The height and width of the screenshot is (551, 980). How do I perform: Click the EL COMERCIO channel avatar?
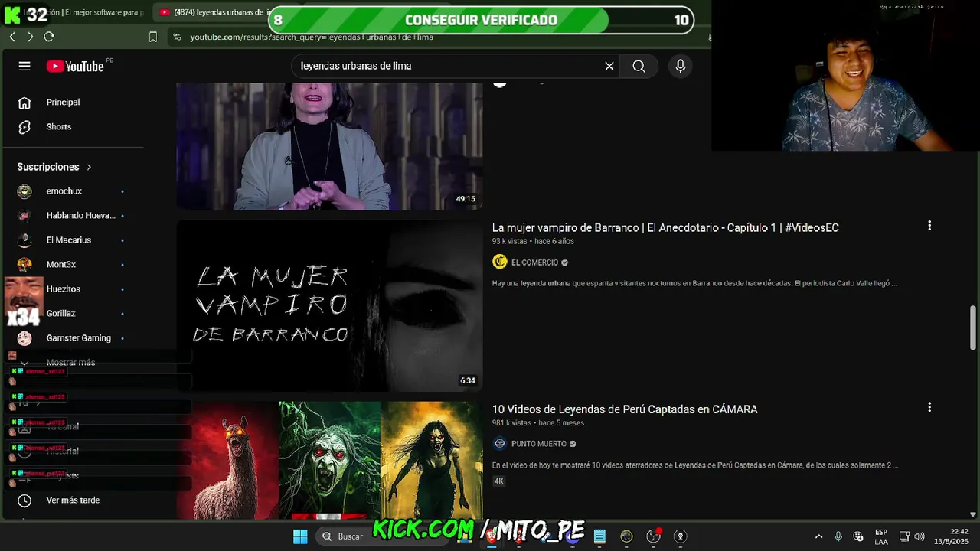pos(500,262)
